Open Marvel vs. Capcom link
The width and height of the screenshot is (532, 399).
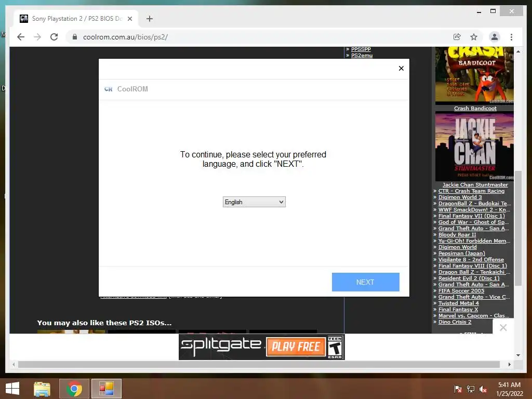(x=474, y=315)
